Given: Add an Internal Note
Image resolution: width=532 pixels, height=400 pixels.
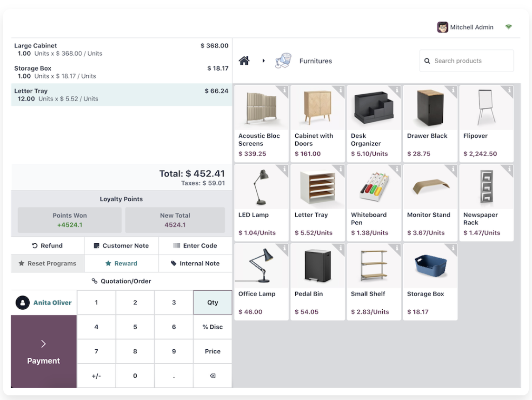Looking at the screenshot, I should coord(195,263).
